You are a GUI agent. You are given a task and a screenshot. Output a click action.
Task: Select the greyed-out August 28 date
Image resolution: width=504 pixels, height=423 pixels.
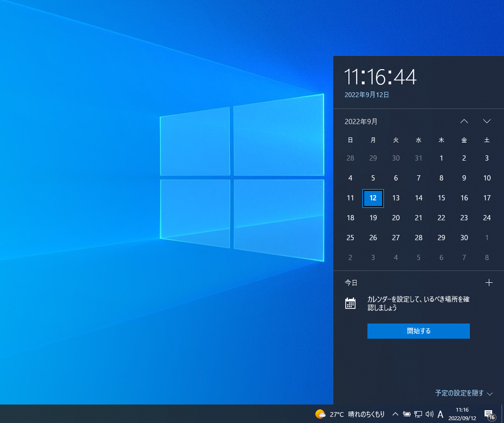point(350,158)
